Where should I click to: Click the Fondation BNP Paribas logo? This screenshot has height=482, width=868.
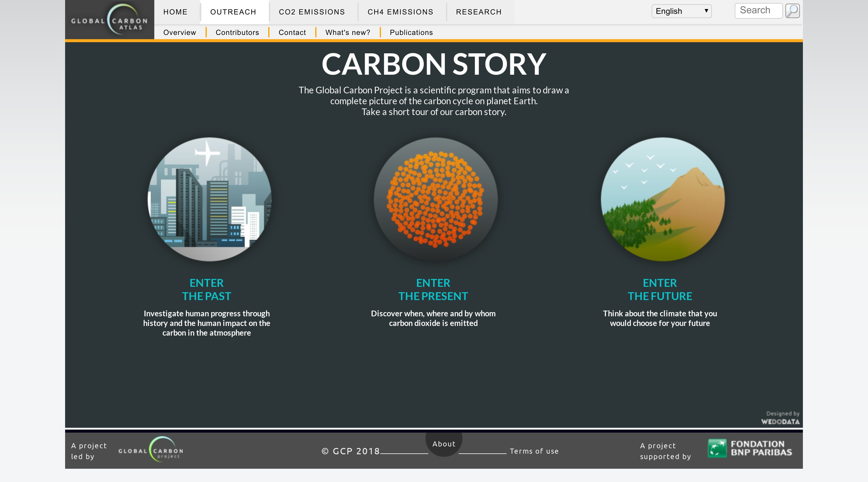[x=749, y=448]
